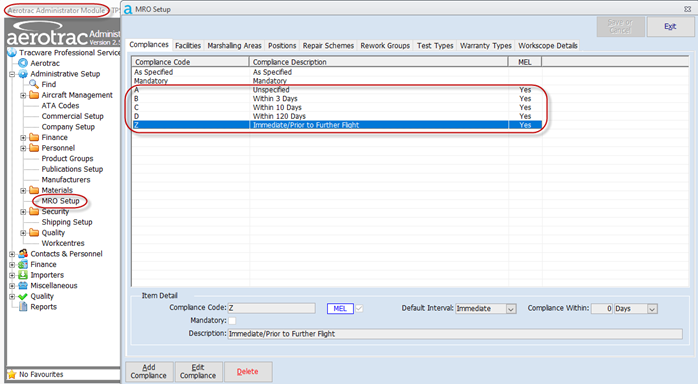Click the Aircraft Management folder icon
Viewport: 698px width, 384px height.
tap(34, 95)
